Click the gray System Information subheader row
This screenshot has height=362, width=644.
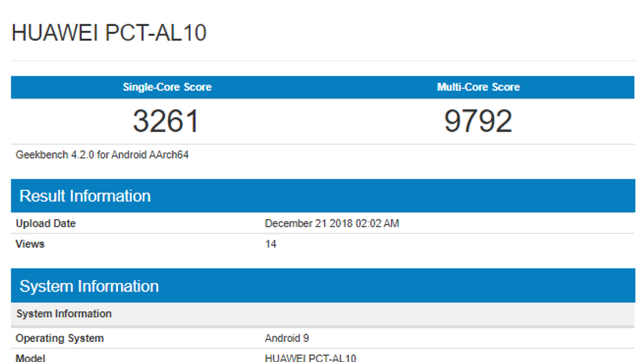point(64,314)
